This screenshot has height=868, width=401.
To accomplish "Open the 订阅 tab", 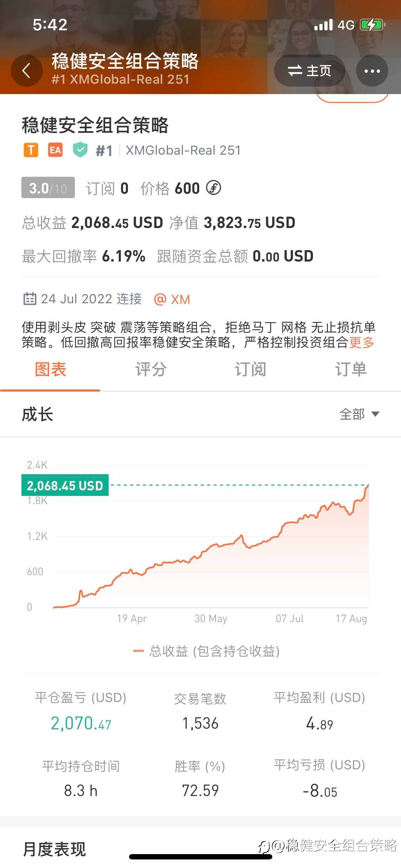I will tap(250, 370).
